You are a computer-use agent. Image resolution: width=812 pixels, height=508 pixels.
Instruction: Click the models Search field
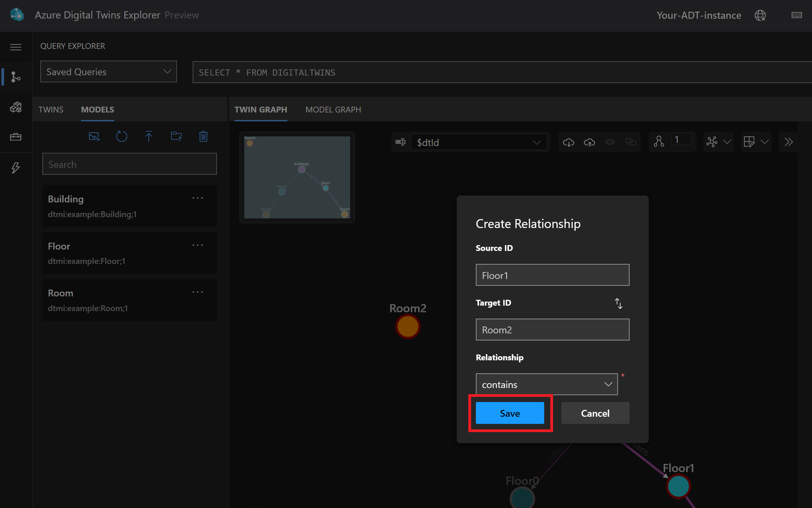[129, 164]
